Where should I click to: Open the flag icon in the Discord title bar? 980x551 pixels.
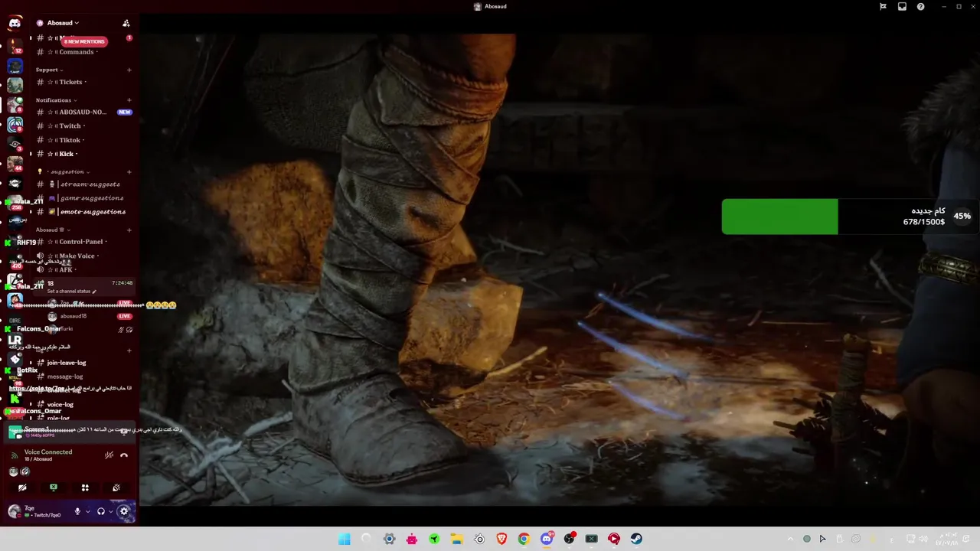[883, 7]
